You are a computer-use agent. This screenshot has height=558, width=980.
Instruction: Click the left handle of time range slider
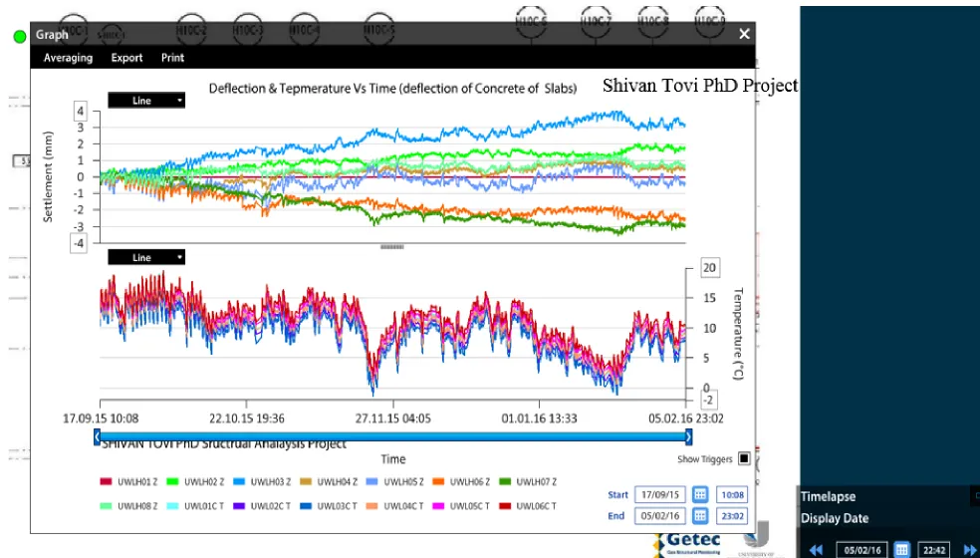pyautogui.click(x=97, y=436)
